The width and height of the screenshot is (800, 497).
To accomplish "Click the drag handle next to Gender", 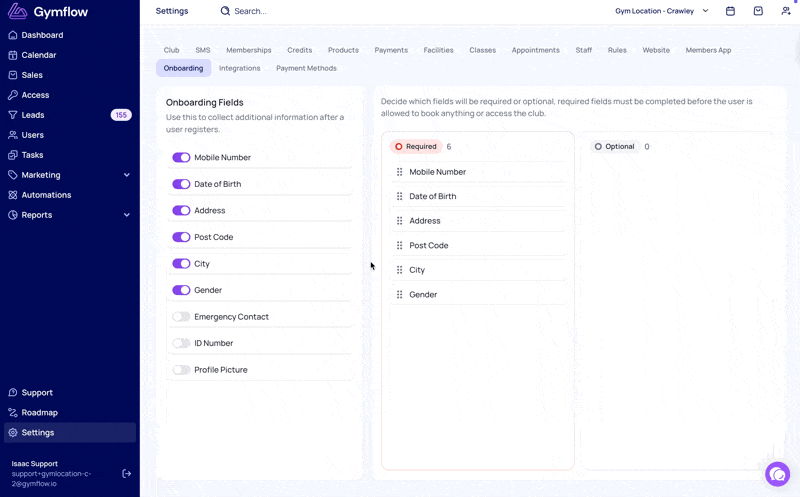I will (x=400, y=295).
